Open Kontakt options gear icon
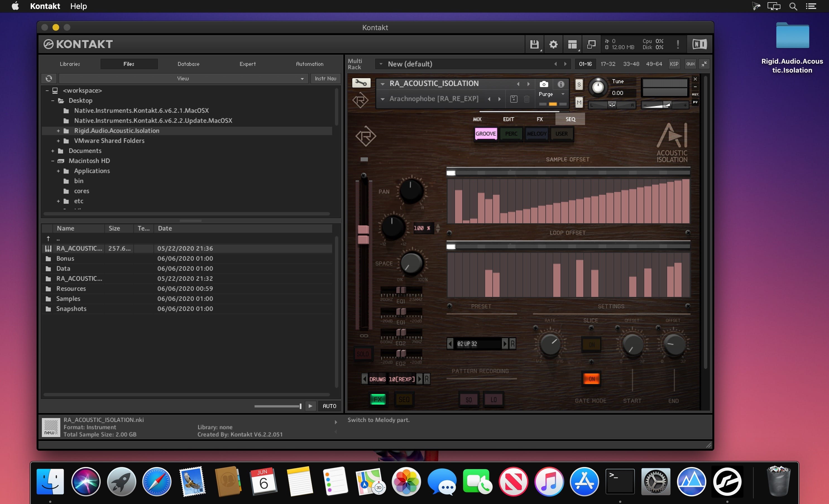The image size is (829, 504). click(x=554, y=44)
